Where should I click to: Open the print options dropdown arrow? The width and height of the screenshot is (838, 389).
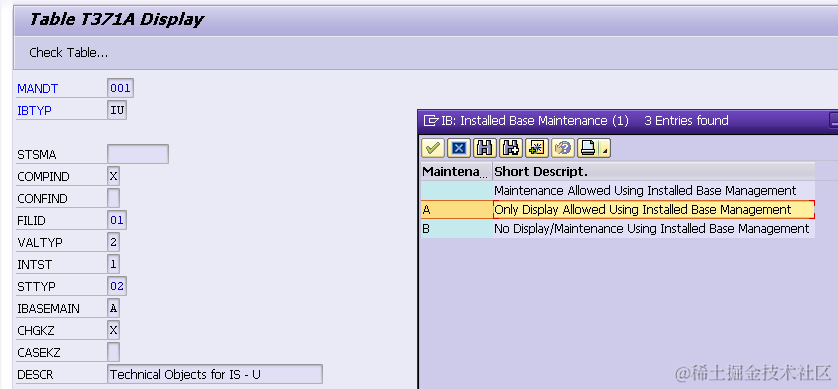pyautogui.click(x=605, y=148)
